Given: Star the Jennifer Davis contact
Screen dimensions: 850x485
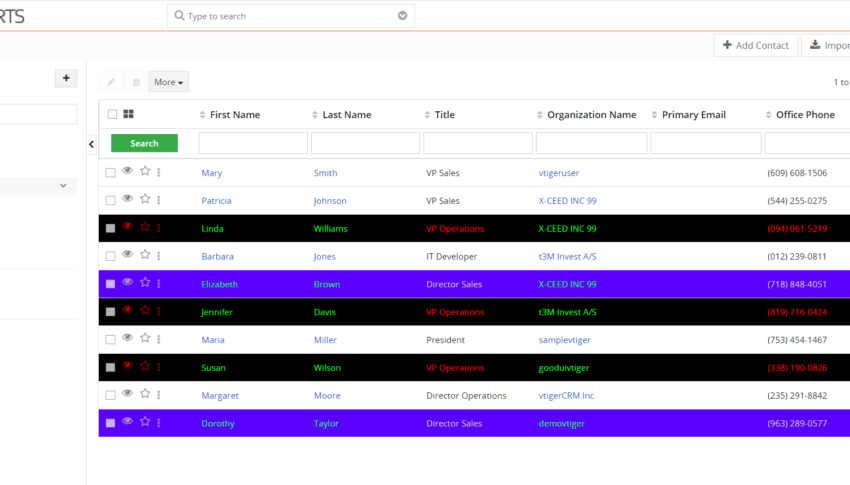Looking at the screenshot, I should 145,310.
